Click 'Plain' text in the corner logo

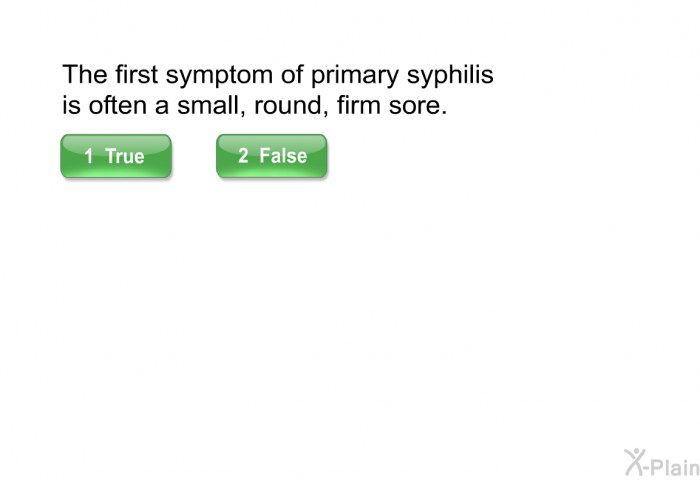coord(673,467)
